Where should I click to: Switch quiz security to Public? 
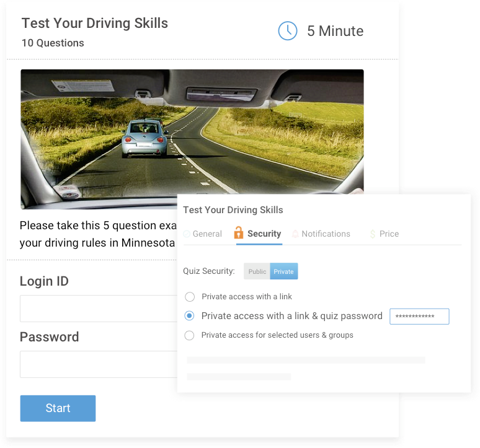coord(257,271)
